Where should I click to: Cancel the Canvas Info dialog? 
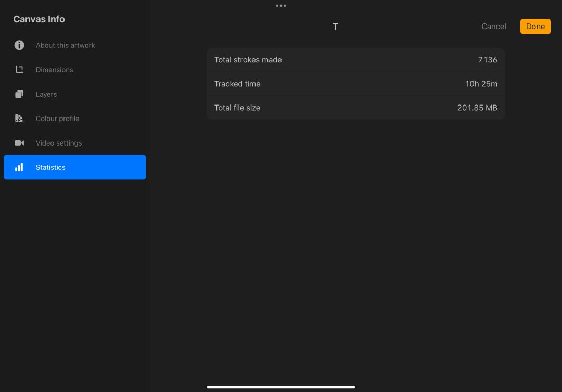(493, 27)
